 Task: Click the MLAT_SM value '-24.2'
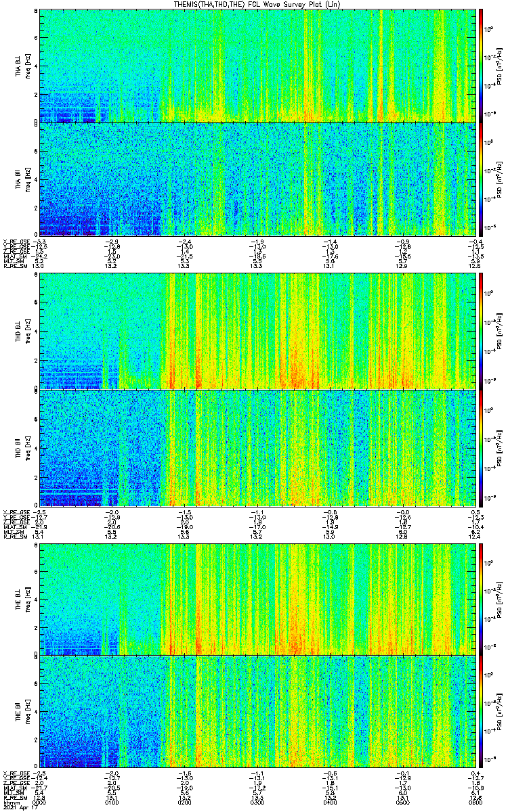tap(39, 257)
